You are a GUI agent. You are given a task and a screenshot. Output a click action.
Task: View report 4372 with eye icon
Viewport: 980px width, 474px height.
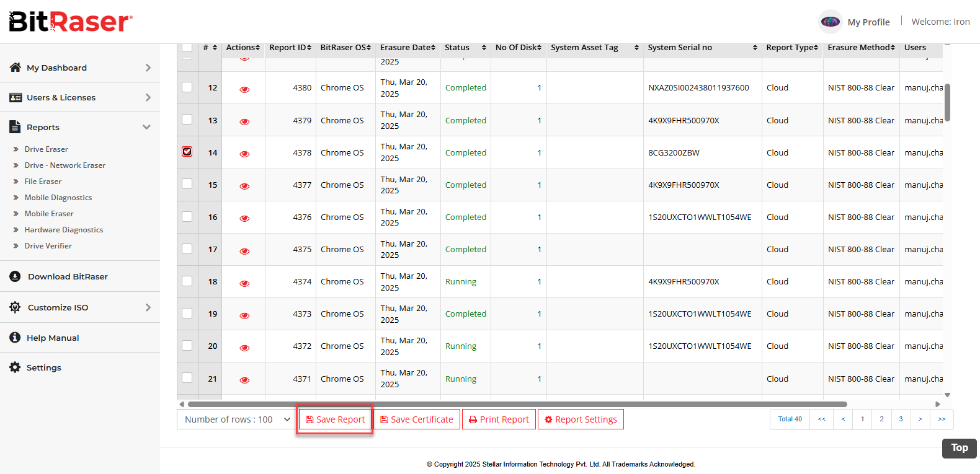pyautogui.click(x=244, y=348)
